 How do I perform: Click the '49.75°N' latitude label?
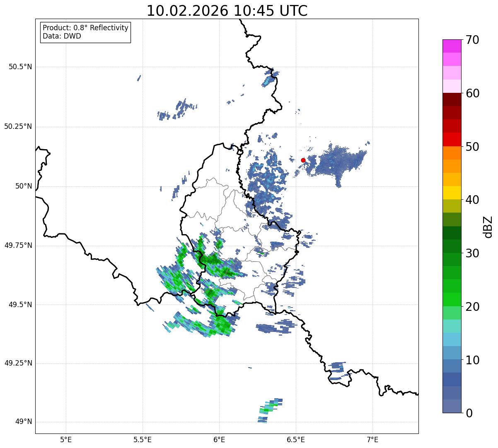18,245
